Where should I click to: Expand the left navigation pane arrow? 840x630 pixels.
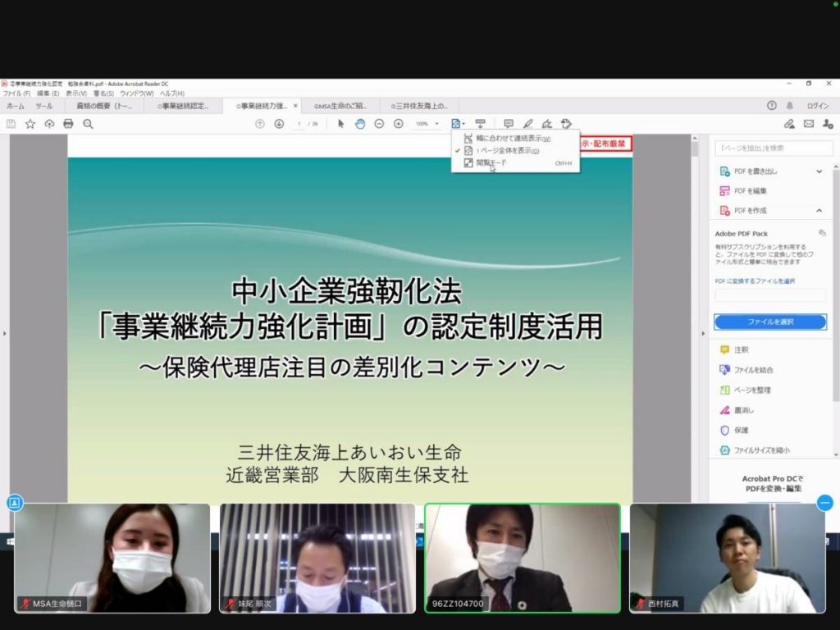pyautogui.click(x=5, y=333)
